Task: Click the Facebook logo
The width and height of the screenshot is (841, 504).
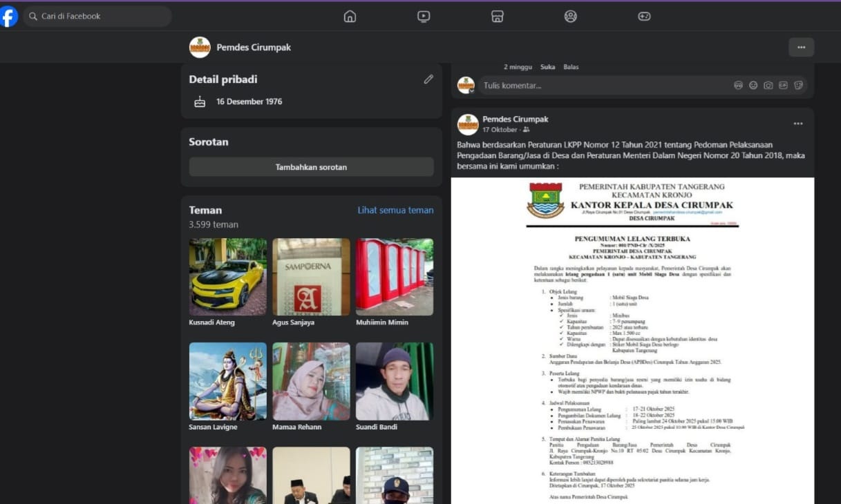Action: tap(9, 17)
